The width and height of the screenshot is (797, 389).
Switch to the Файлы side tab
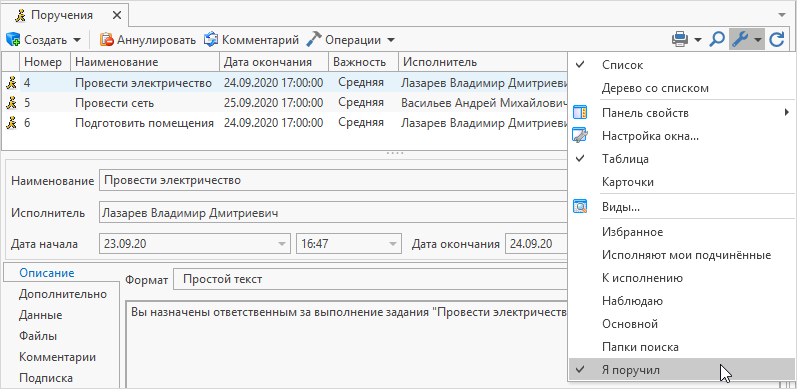point(38,336)
